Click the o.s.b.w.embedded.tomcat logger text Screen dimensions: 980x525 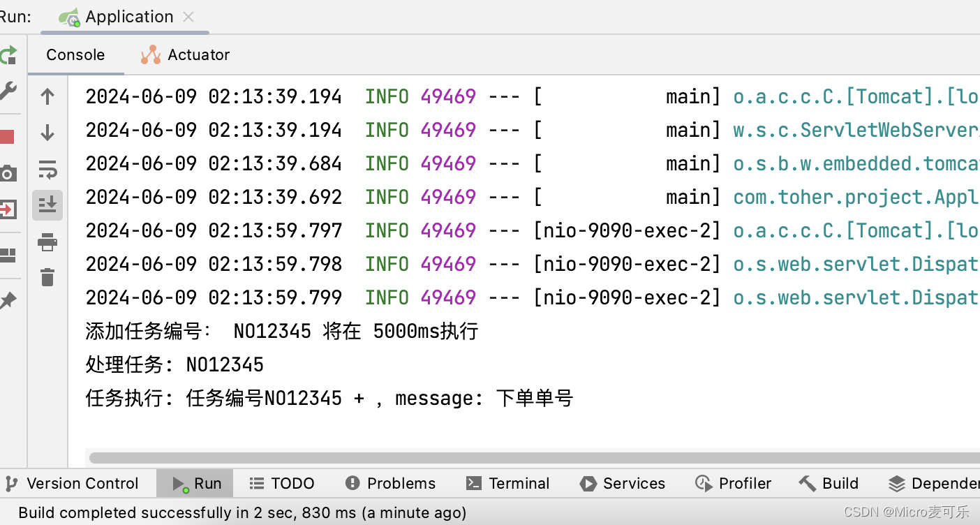856,163
